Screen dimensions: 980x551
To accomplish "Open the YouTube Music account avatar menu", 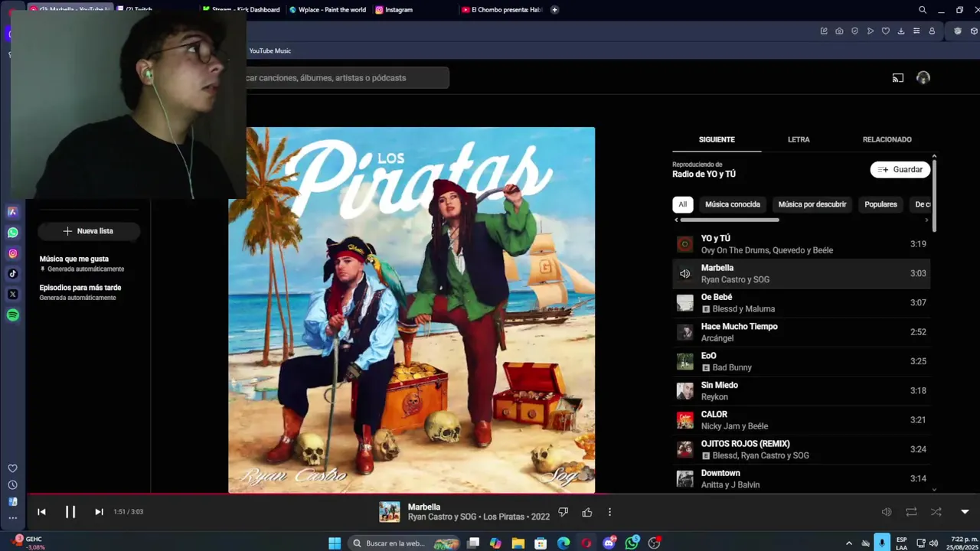I will coord(923,77).
